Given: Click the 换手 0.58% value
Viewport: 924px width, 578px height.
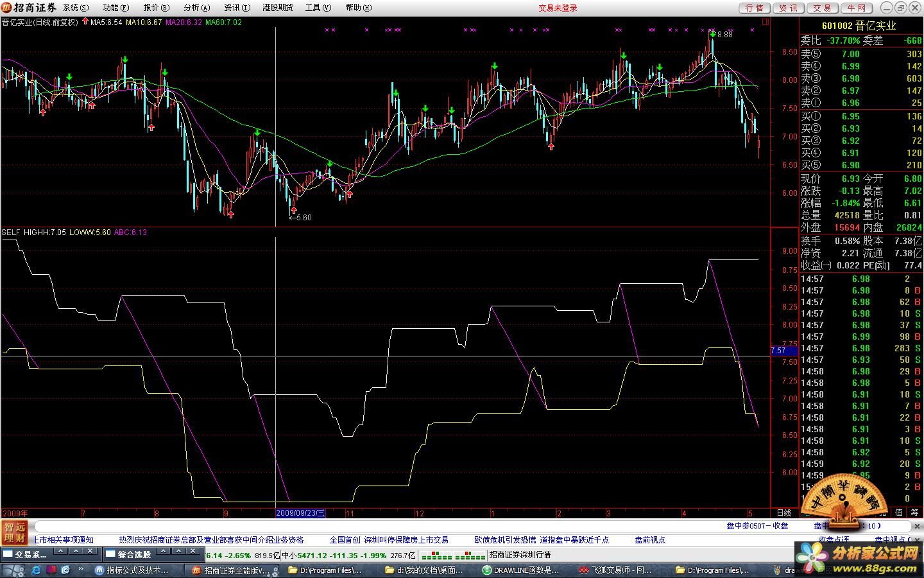Looking at the screenshot, I should tap(848, 241).
